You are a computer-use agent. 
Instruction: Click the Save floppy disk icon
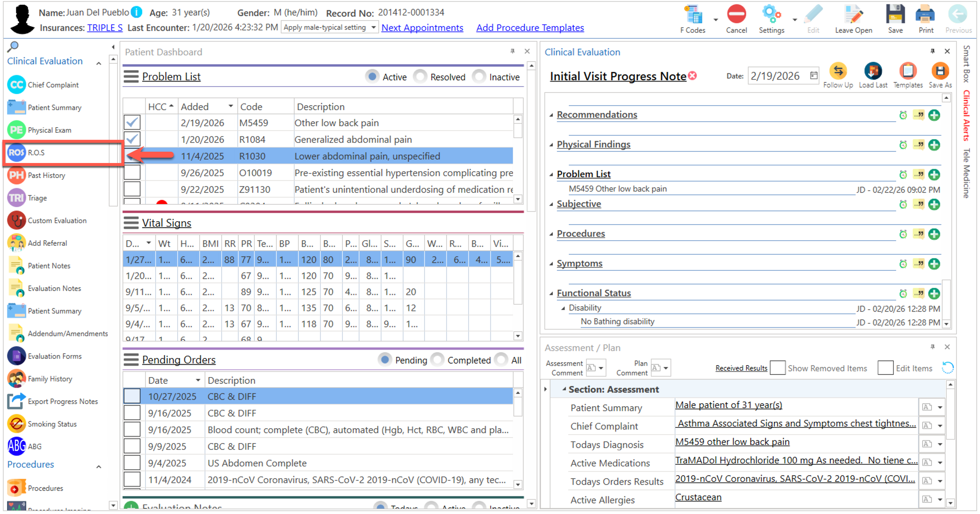(x=895, y=15)
